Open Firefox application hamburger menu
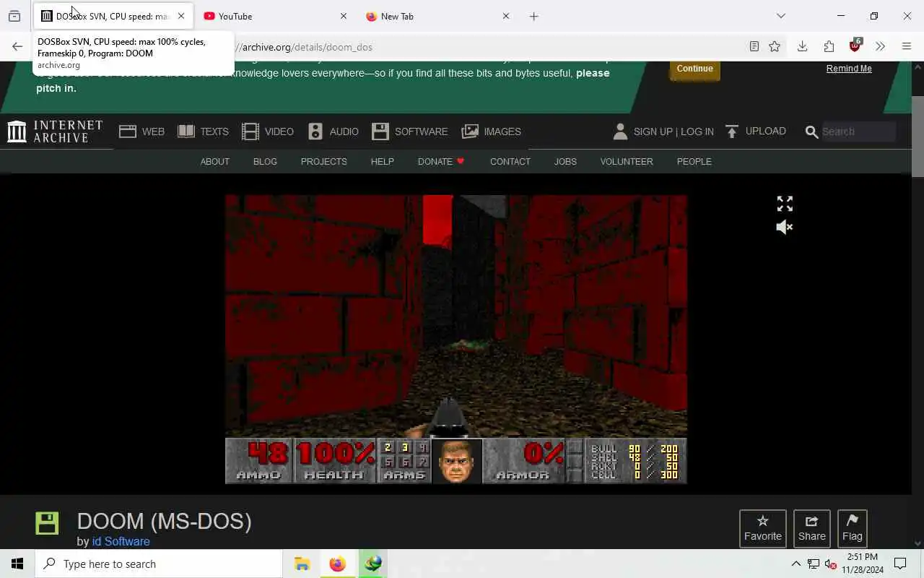Viewport: 924px width, 578px height. click(907, 47)
